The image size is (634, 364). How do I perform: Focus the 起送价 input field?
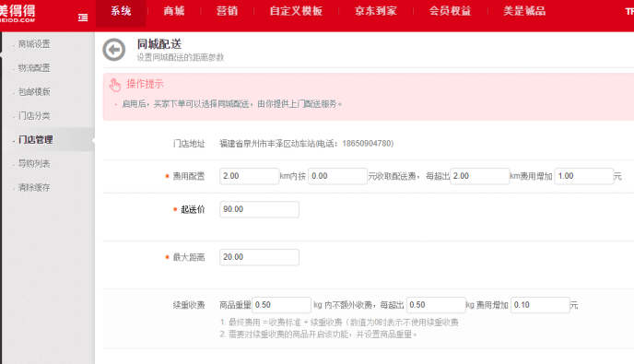click(x=259, y=209)
